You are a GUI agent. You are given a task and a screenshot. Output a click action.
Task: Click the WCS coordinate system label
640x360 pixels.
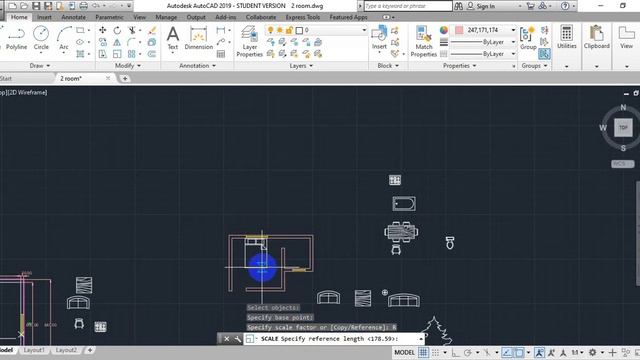click(622, 164)
